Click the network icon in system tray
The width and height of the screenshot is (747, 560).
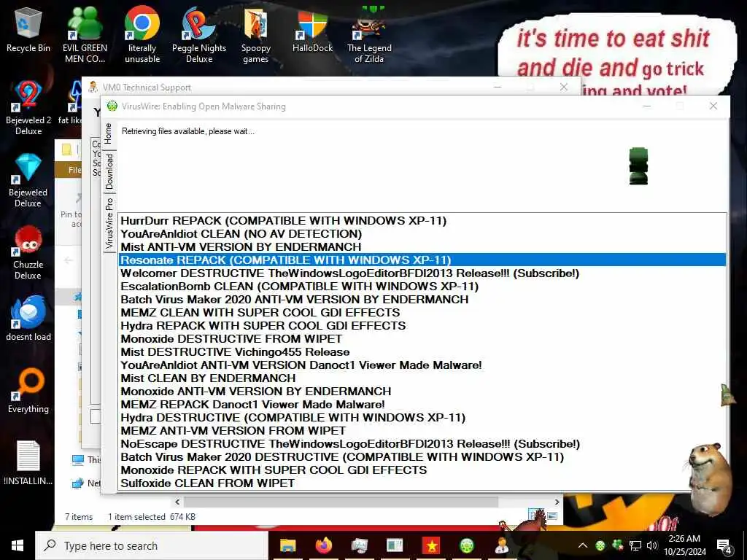635,545
